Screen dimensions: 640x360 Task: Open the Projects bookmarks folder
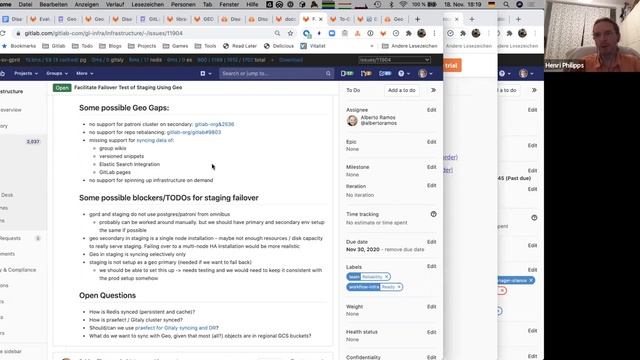coord(142,46)
